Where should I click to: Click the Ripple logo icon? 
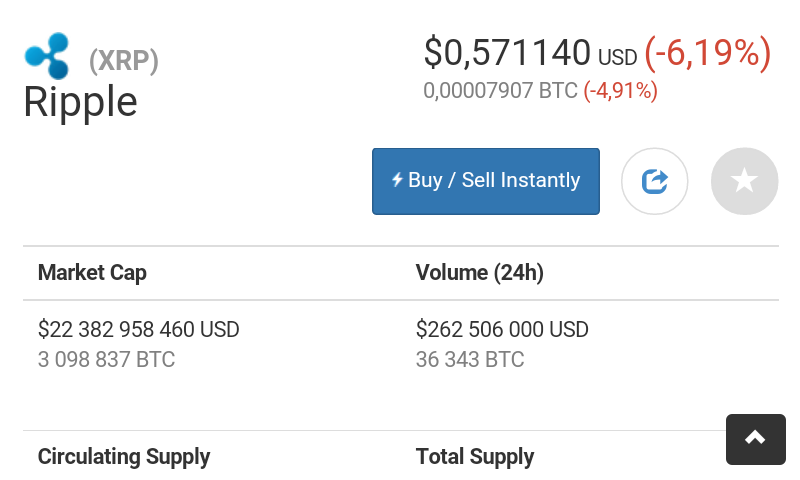(47, 56)
